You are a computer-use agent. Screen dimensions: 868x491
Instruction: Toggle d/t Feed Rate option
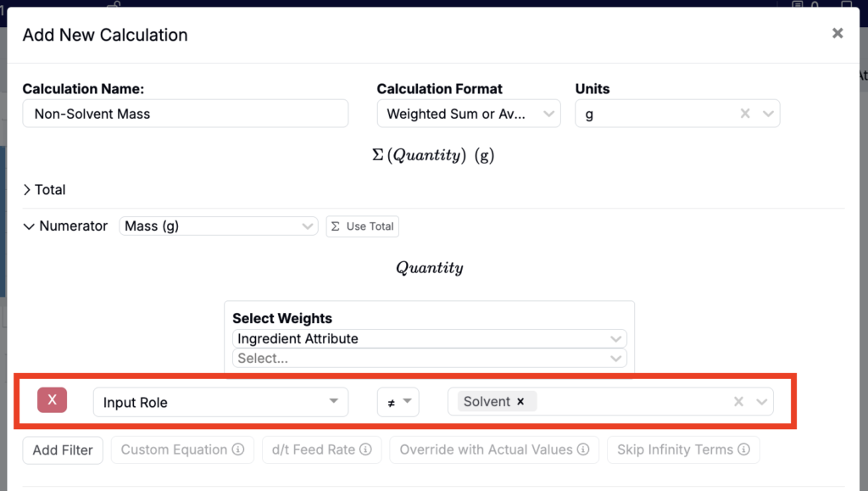tap(321, 449)
